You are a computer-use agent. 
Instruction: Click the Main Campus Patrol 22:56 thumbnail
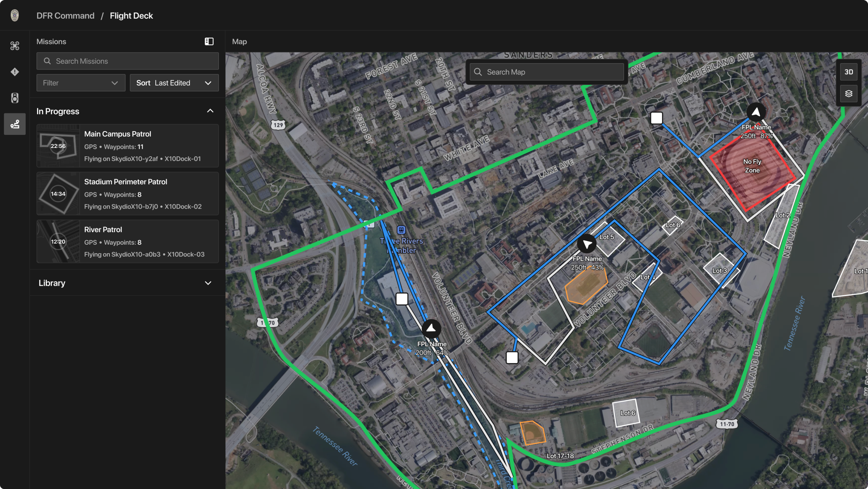click(x=58, y=146)
